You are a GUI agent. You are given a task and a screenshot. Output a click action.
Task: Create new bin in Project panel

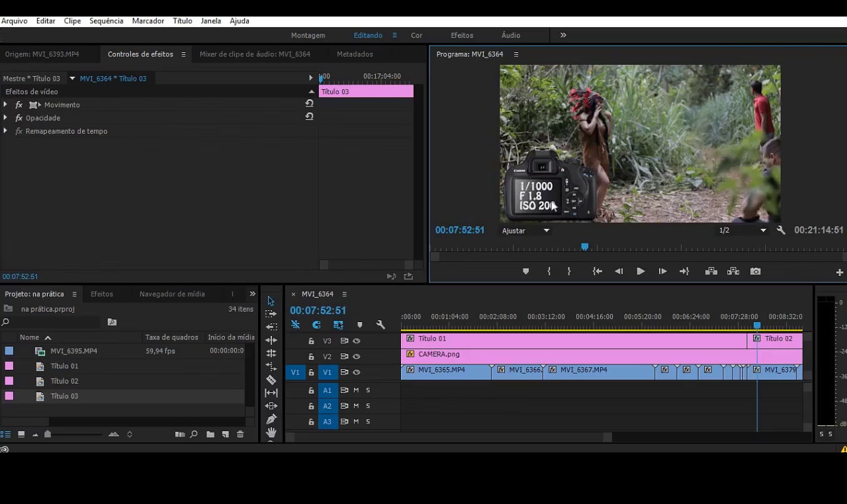[210, 435]
